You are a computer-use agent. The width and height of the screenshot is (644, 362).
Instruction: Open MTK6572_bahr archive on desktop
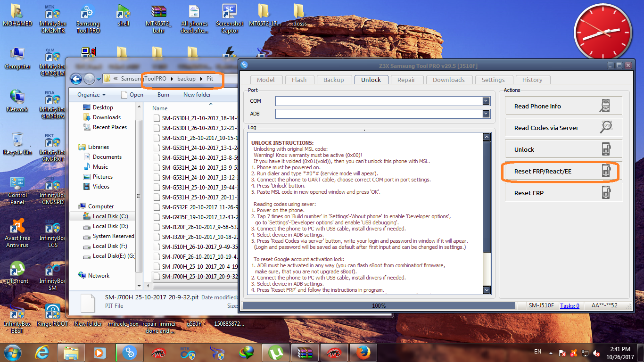point(158,20)
